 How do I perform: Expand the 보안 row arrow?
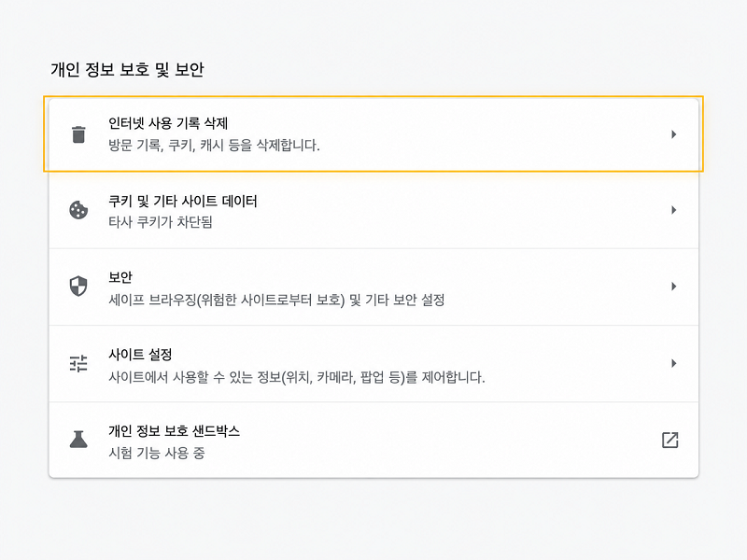point(673,287)
